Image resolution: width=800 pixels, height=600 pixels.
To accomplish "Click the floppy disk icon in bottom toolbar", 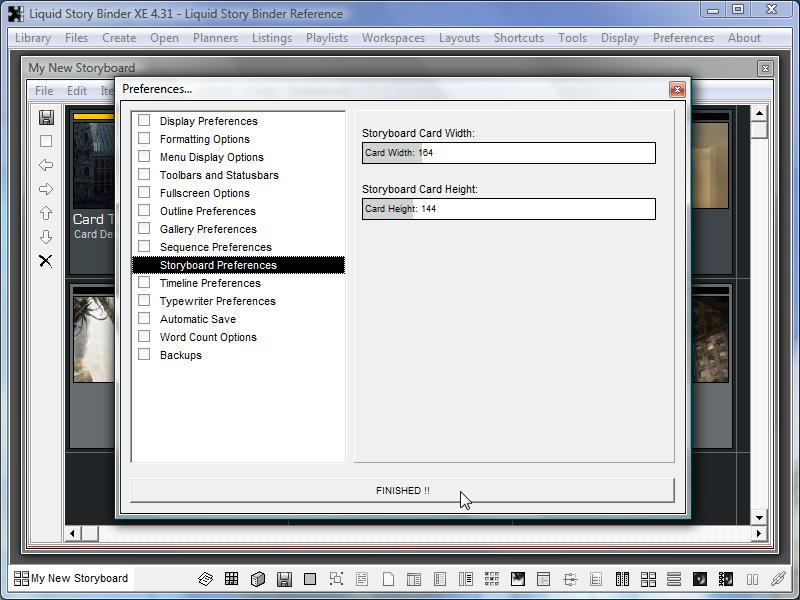I will [x=284, y=579].
